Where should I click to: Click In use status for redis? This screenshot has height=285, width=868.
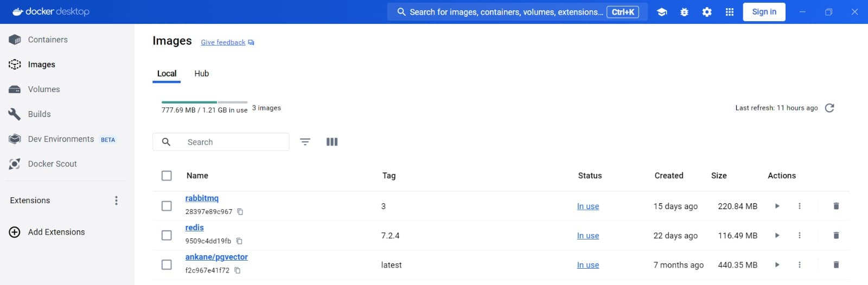click(x=588, y=236)
